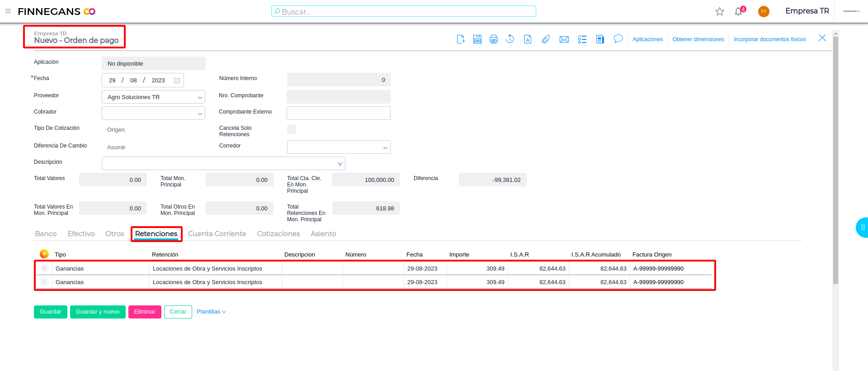Expand the Corredor dropdown
The image size is (868, 371).
(385, 147)
